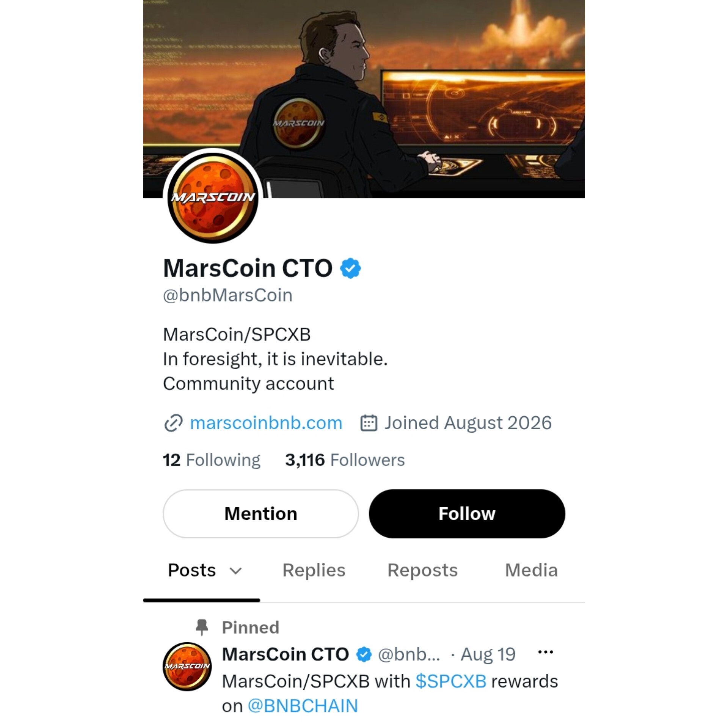728x728 pixels.
Task: Open the three-dot menu on the pinned post
Action: 545,652
